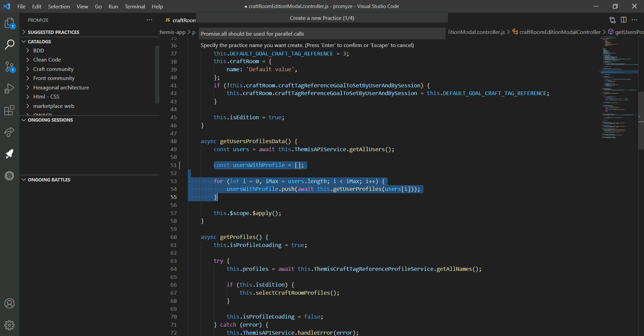Open the Extensions view icon
This screenshot has height=336, width=644.
click(9, 110)
